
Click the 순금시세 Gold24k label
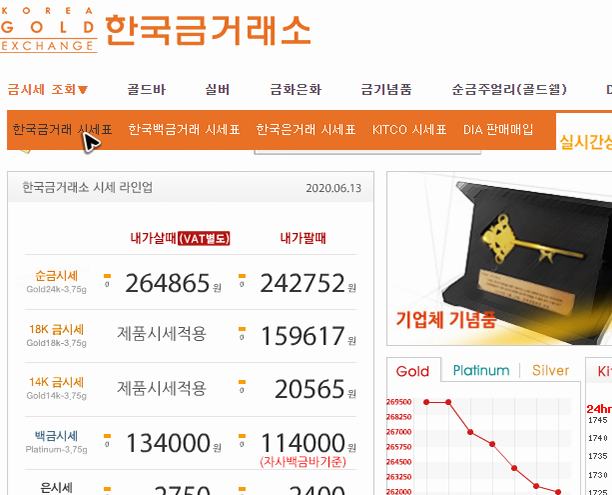pyautogui.click(x=57, y=281)
